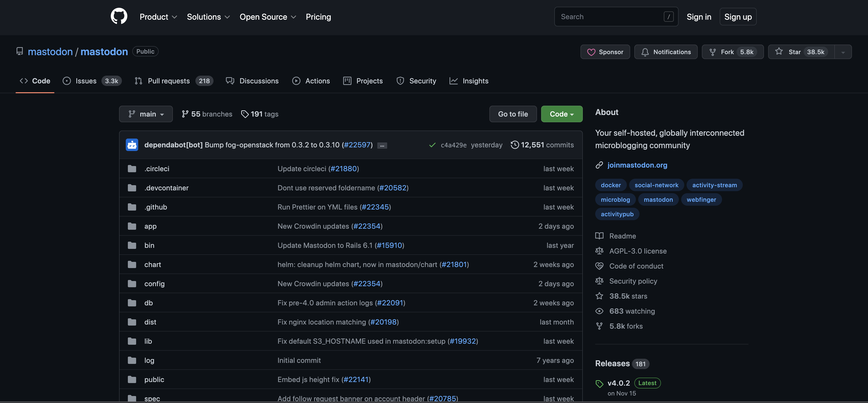
Task: Open the star lists dropdown arrow
Action: (x=843, y=52)
